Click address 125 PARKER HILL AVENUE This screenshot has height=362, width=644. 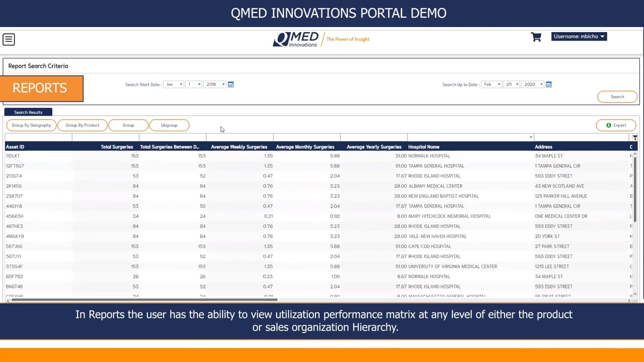[x=561, y=196]
